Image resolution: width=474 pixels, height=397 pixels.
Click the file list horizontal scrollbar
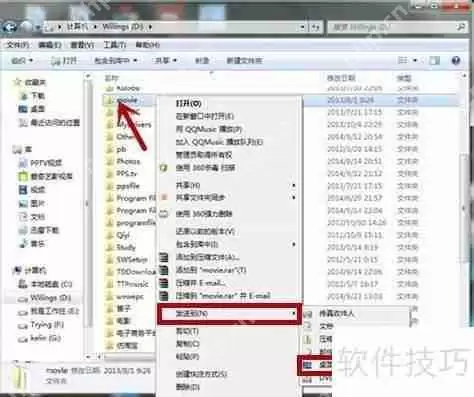130,357
